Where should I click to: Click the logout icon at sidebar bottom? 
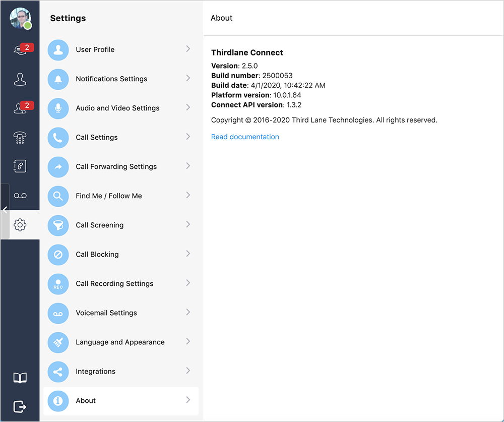20,406
